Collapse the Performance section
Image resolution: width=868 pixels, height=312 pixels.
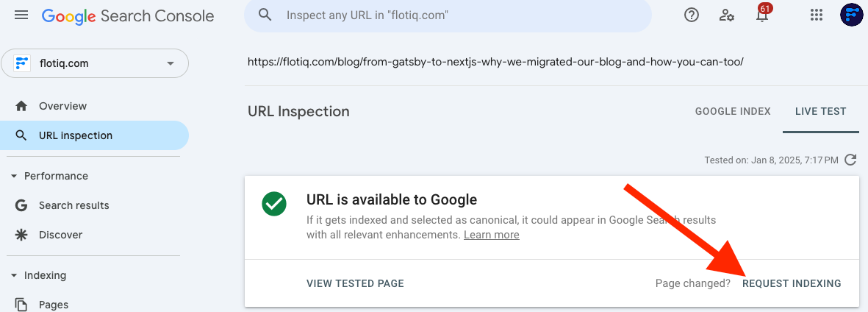(x=14, y=176)
